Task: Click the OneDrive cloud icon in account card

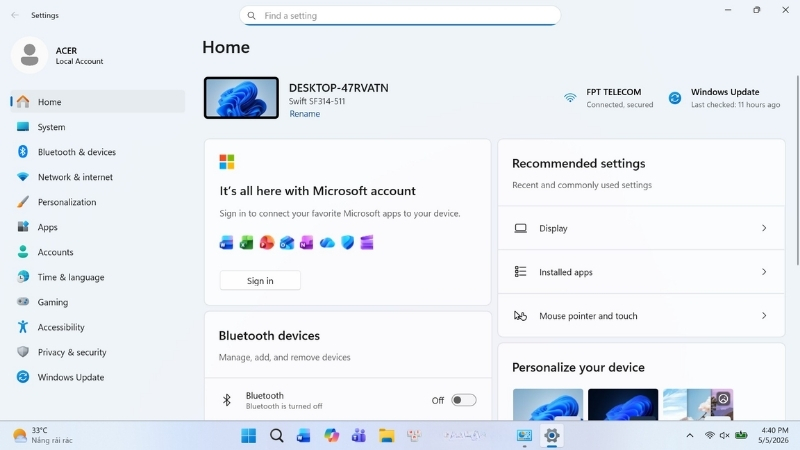Action: 327,243
